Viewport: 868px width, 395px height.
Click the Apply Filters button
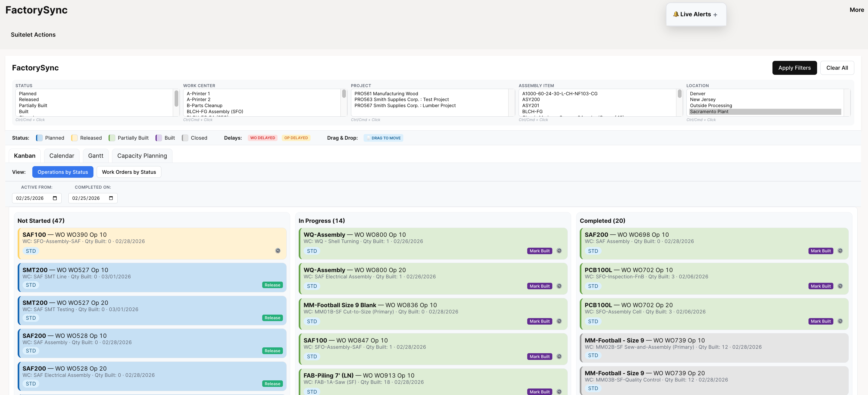point(795,68)
